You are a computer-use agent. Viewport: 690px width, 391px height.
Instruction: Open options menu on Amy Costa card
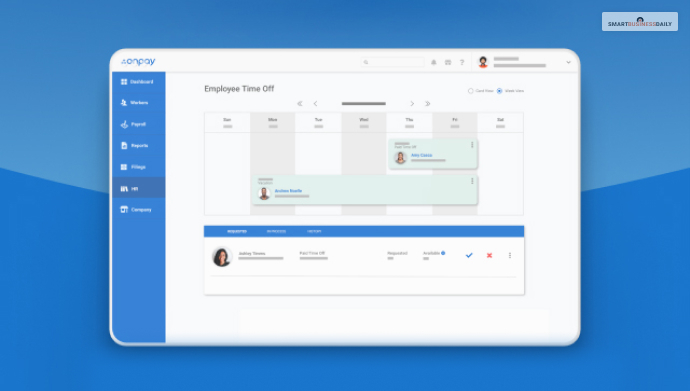(x=472, y=145)
